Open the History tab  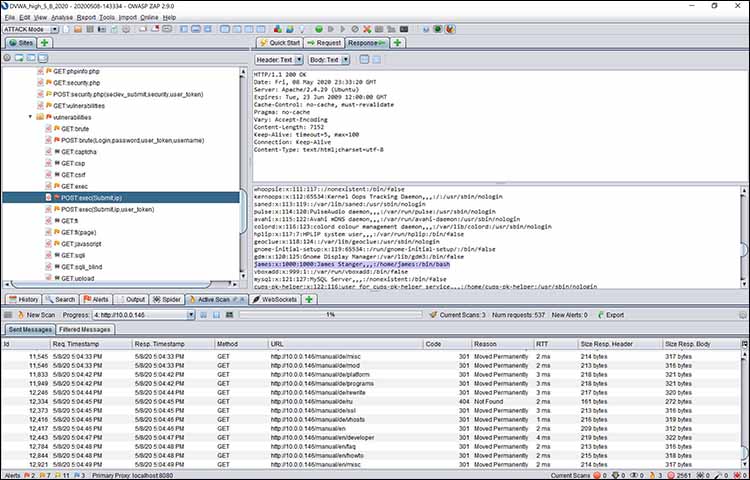click(x=23, y=300)
